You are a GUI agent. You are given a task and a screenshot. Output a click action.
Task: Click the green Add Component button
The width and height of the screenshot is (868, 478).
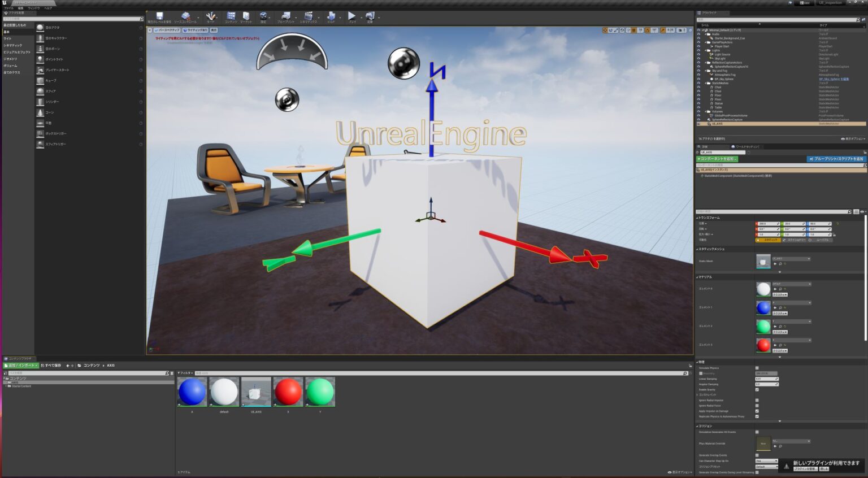pos(717,159)
